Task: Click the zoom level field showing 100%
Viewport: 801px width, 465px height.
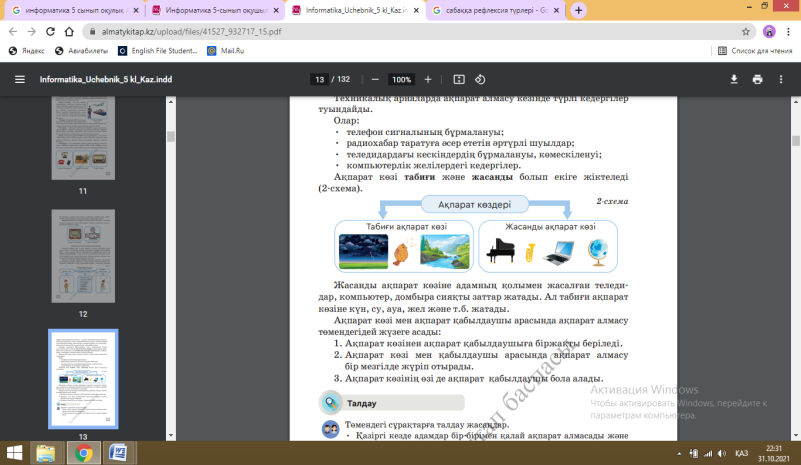Action: (401, 79)
